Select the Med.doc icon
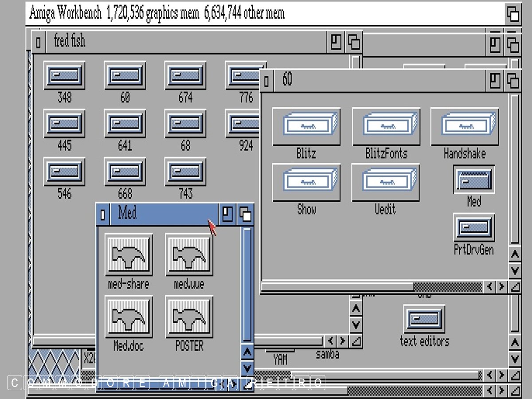Viewport: 532px width, 399px height. tap(129, 316)
